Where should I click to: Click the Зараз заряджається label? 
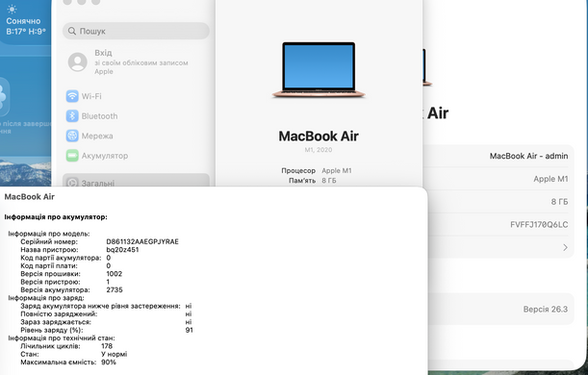(56, 322)
